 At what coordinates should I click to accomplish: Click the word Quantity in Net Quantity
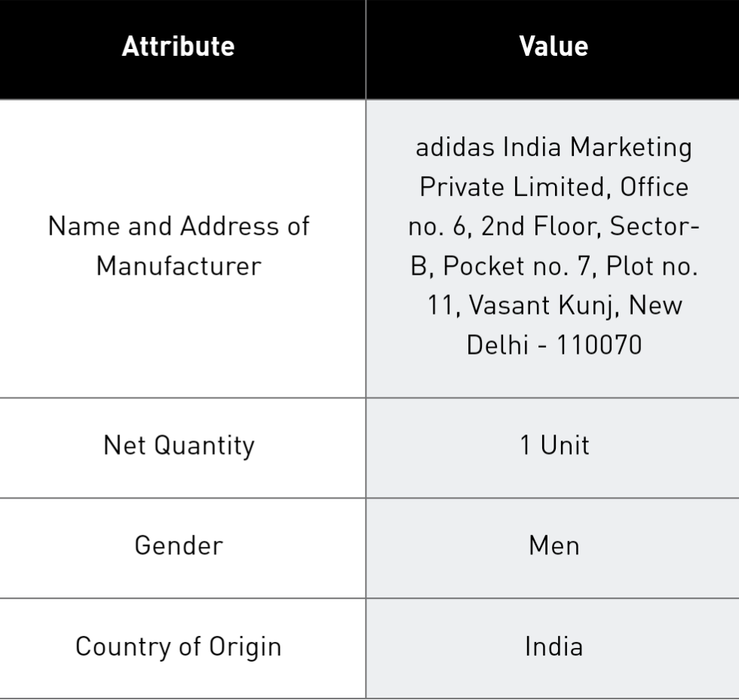coord(204,446)
